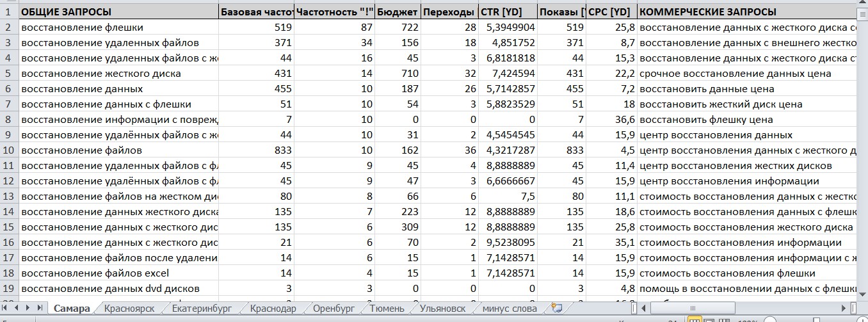Click the Базовая частота header cell
868x322 pixels.
(256, 12)
